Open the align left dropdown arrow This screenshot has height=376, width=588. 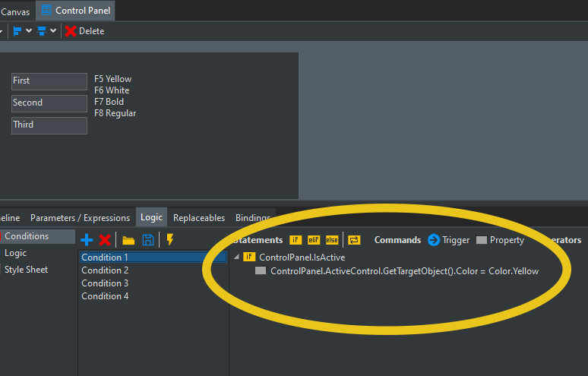(x=29, y=31)
